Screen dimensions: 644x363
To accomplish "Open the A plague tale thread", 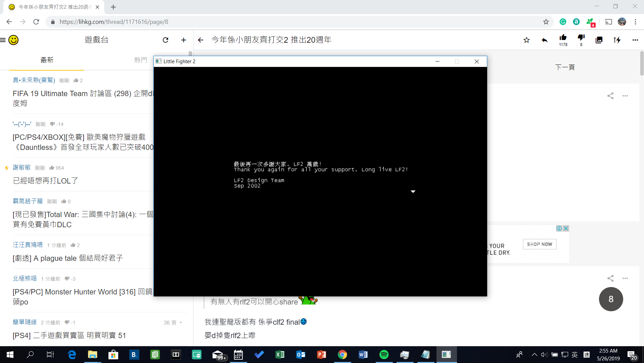I will (68, 258).
